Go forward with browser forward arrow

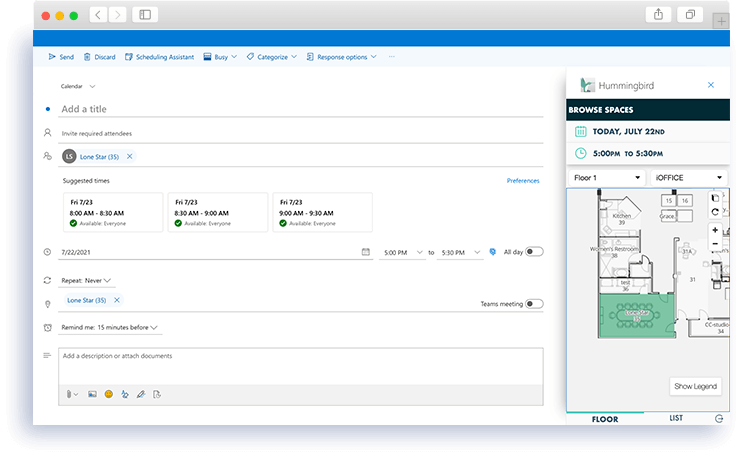click(x=118, y=15)
